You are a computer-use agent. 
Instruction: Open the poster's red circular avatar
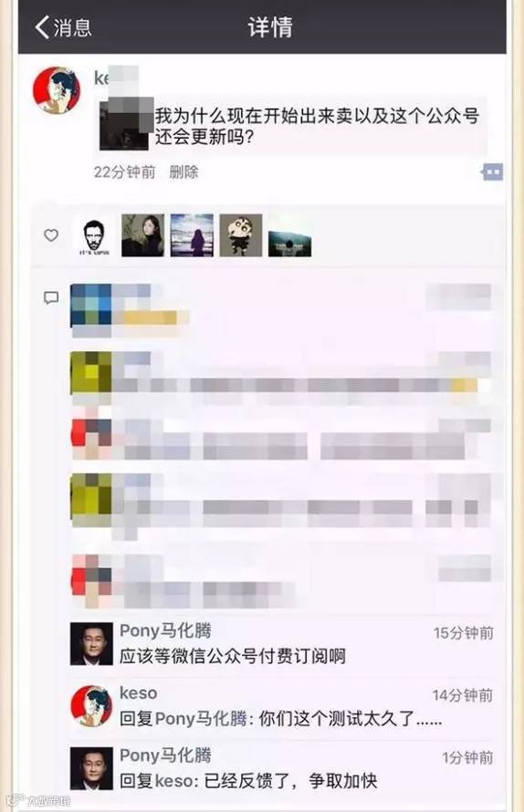pos(57,90)
